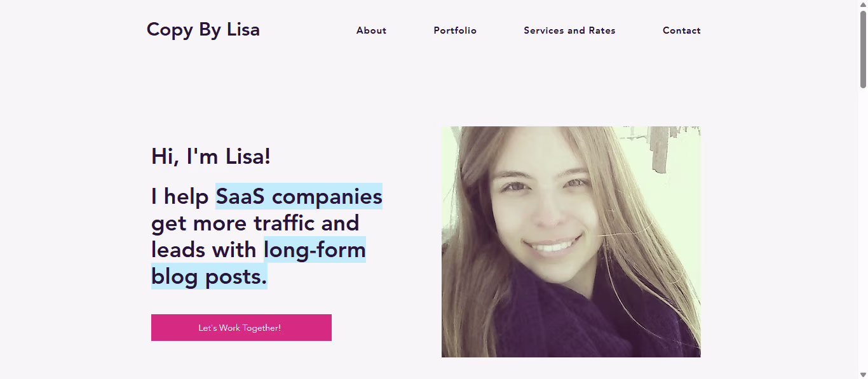Navigate to the Contact page
This screenshot has height=379, width=868.
pyautogui.click(x=681, y=30)
